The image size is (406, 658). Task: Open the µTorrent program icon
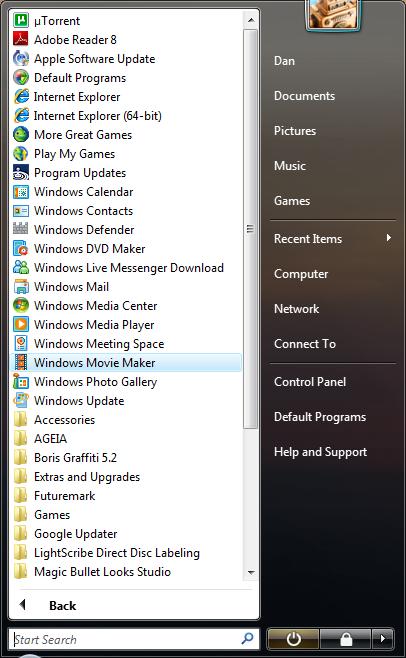[21, 20]
